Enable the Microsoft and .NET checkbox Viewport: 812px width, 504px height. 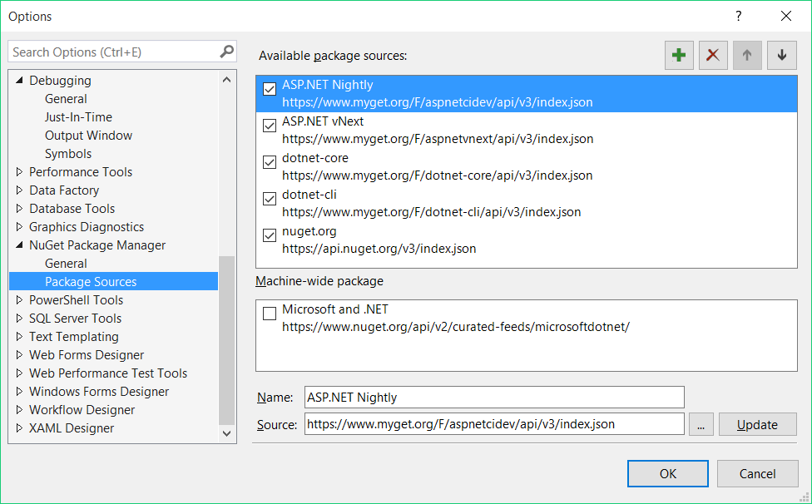270,313
